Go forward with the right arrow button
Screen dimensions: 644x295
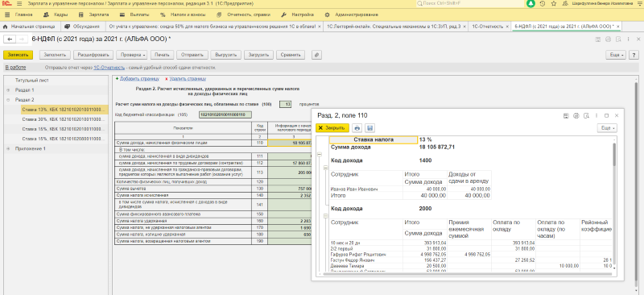coord(21,39)
